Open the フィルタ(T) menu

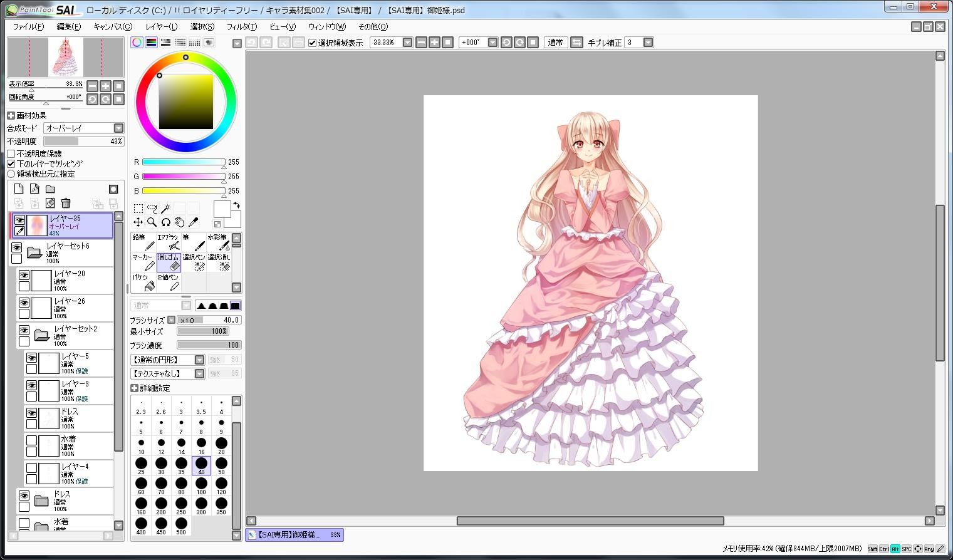point(242,27)
